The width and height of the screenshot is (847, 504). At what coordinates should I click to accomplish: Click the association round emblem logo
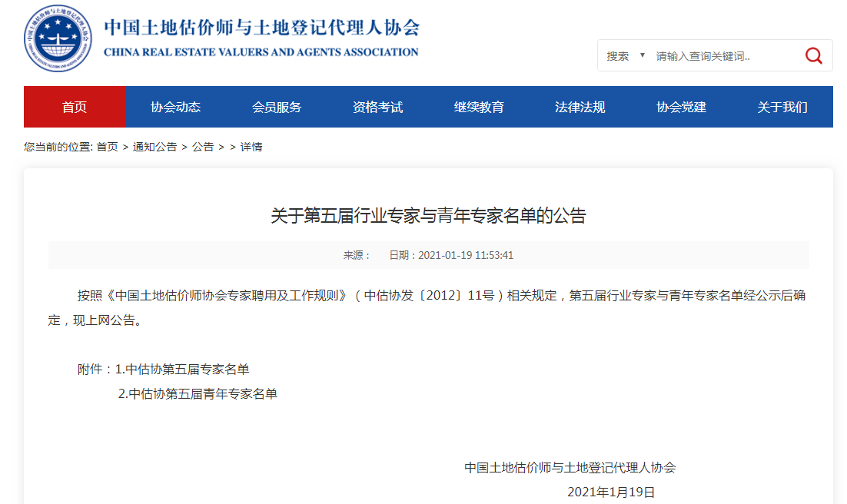tap(58, 38)
